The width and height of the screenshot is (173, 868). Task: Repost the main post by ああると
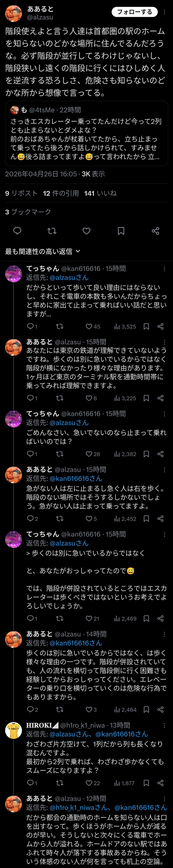(x=52, y=231)
